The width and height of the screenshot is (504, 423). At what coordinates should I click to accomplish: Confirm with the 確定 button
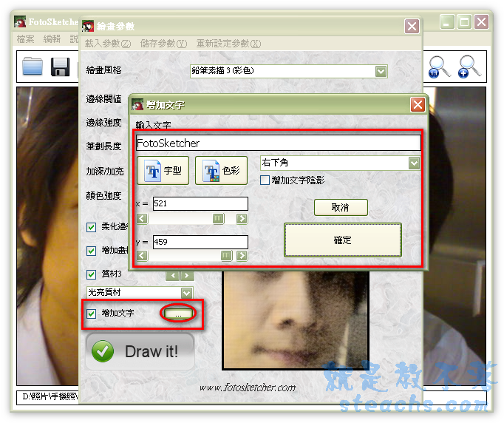coord(343,240)
